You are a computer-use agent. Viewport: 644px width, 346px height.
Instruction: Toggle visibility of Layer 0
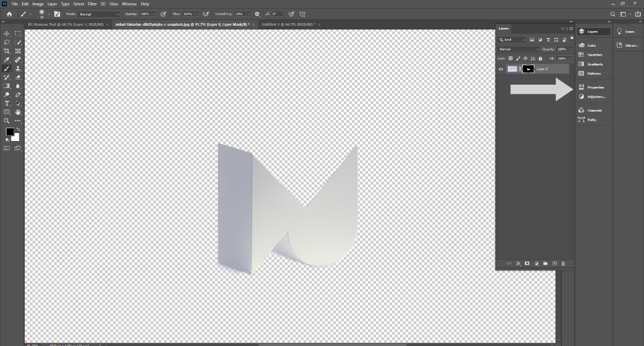[x=501, y=69]
